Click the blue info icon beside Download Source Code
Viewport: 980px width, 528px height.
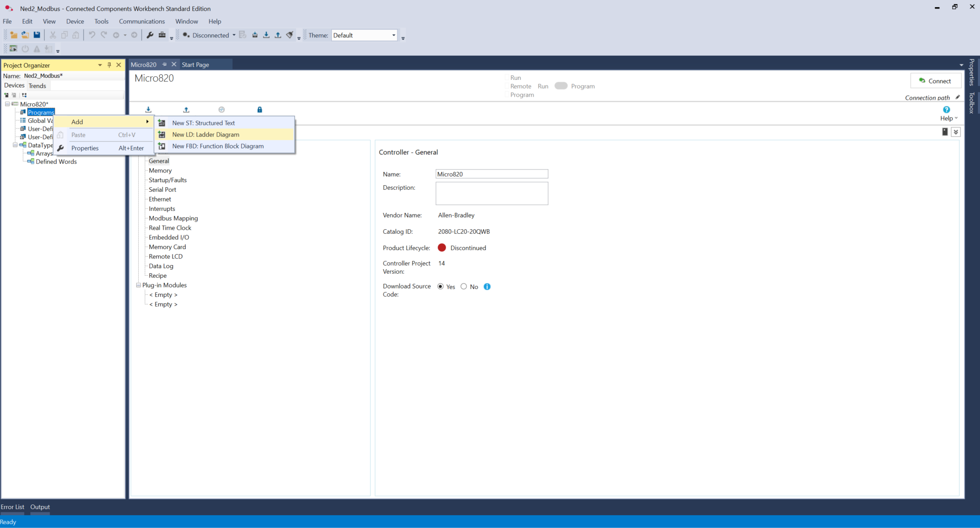[487, 287]
